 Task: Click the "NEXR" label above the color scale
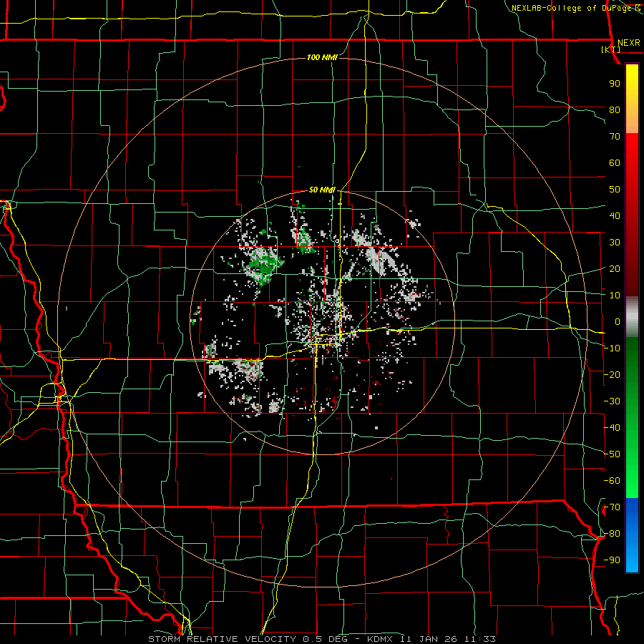[628, 43]
